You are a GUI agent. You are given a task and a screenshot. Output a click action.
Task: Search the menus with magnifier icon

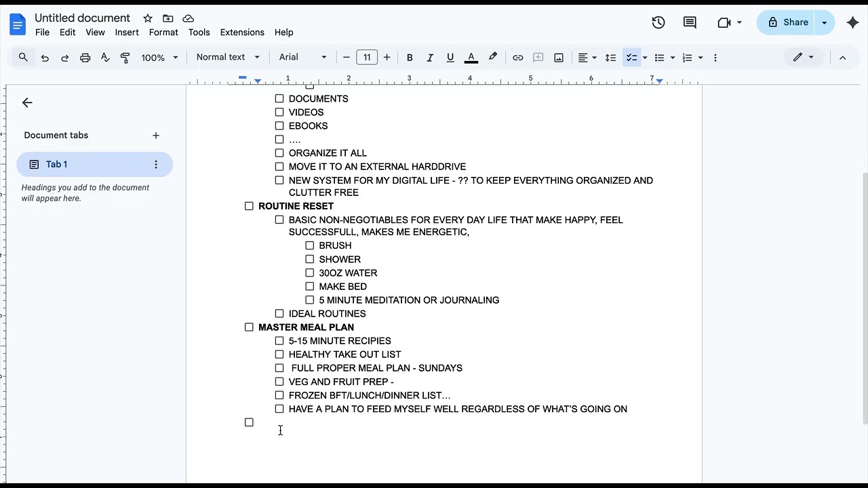[23, 58]
